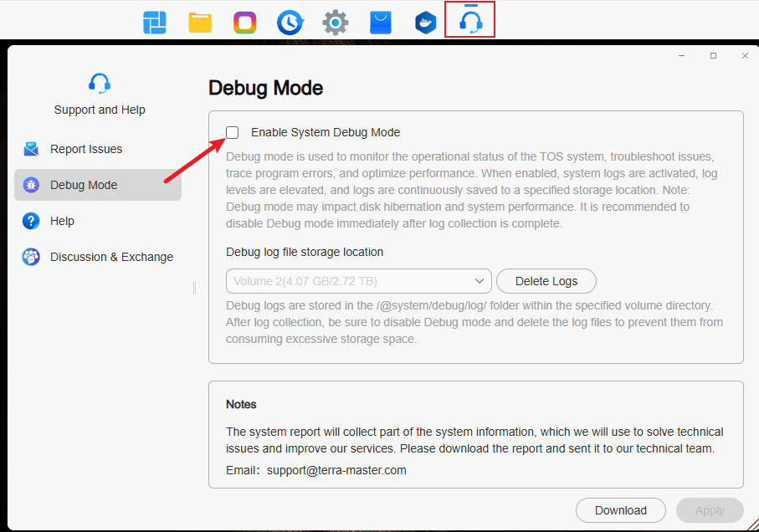Click the Discussion & Exchange paw icon
This screenshot has width=759, height=532.
(x=31, y=257)
